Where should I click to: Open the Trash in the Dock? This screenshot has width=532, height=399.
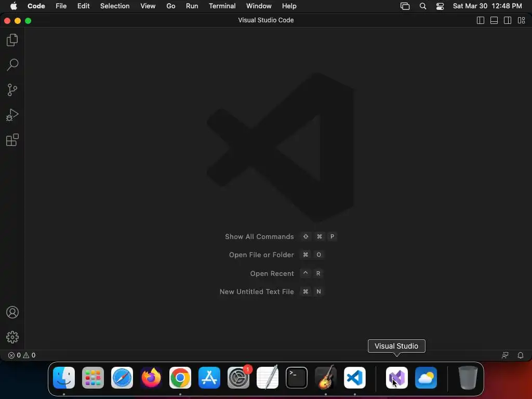point(468,378)
